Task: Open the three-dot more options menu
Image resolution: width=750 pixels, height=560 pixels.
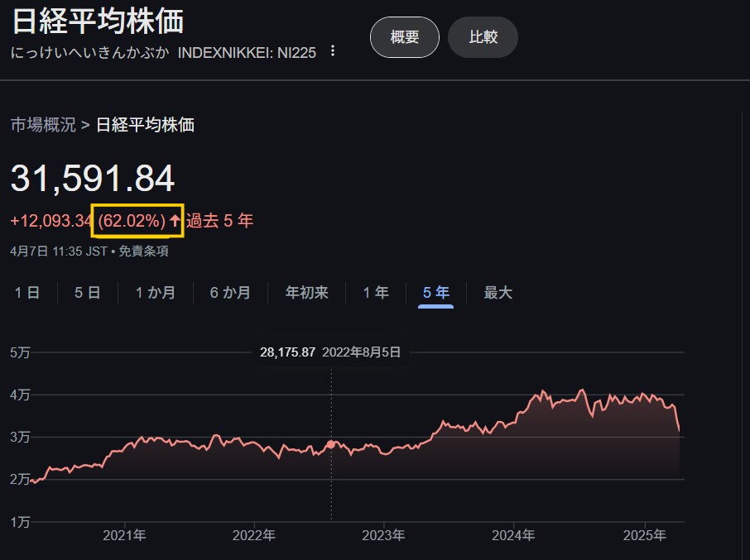Action: click(333, 51)
